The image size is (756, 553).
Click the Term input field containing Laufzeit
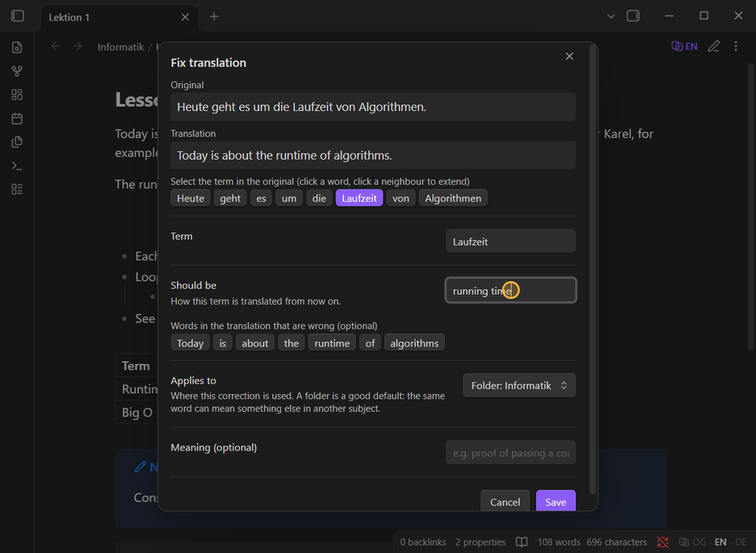[x=510, y=241]
